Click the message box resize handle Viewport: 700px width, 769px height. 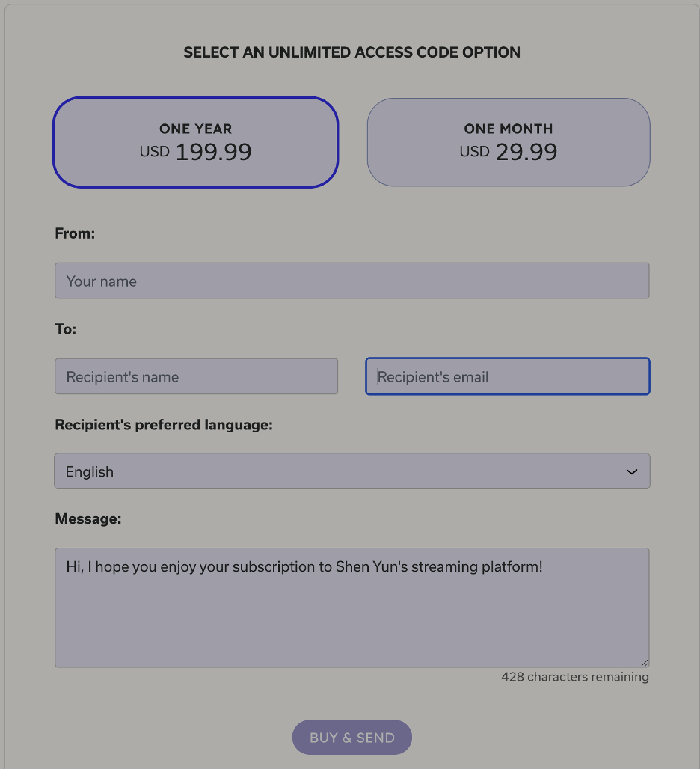pyautogui.click(x=645, y=663)
